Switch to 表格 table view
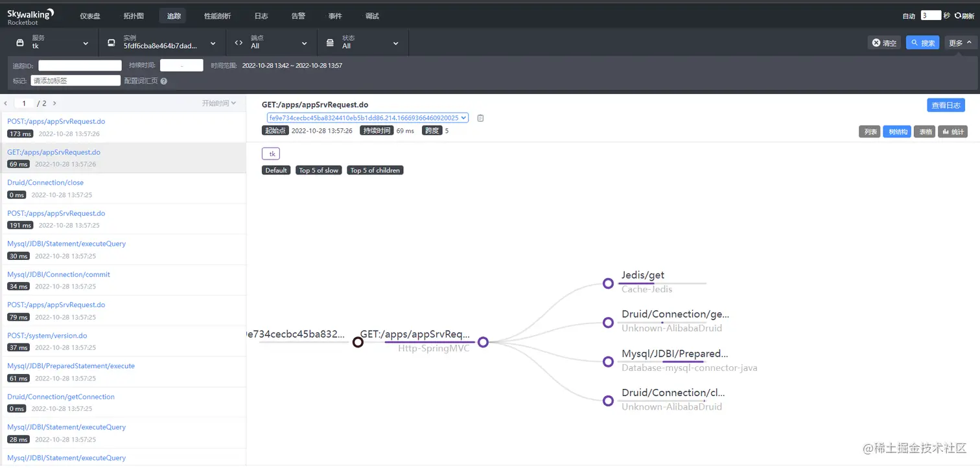The image size is (980, 468). pos(924,132)
